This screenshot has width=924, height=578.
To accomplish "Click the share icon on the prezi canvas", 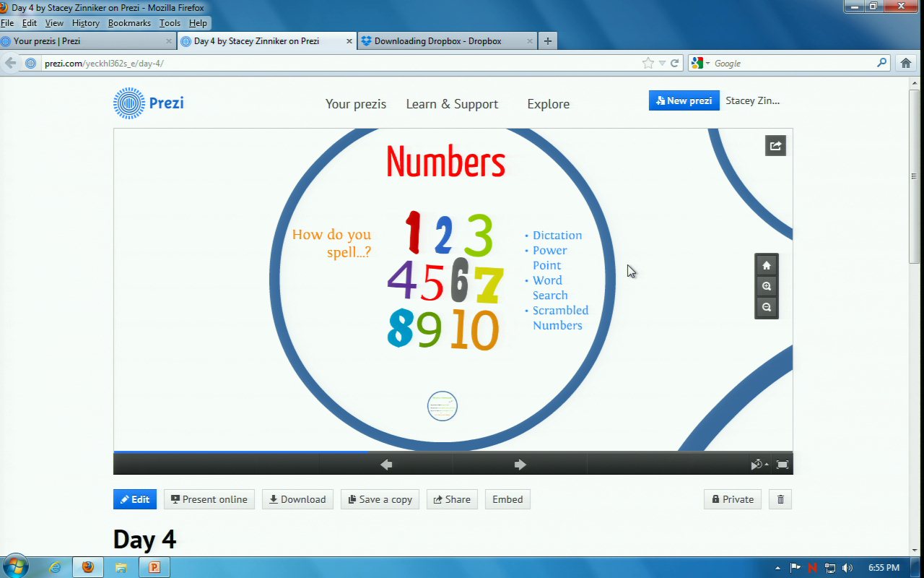I will pyautogui.click(x=775, y=146).
